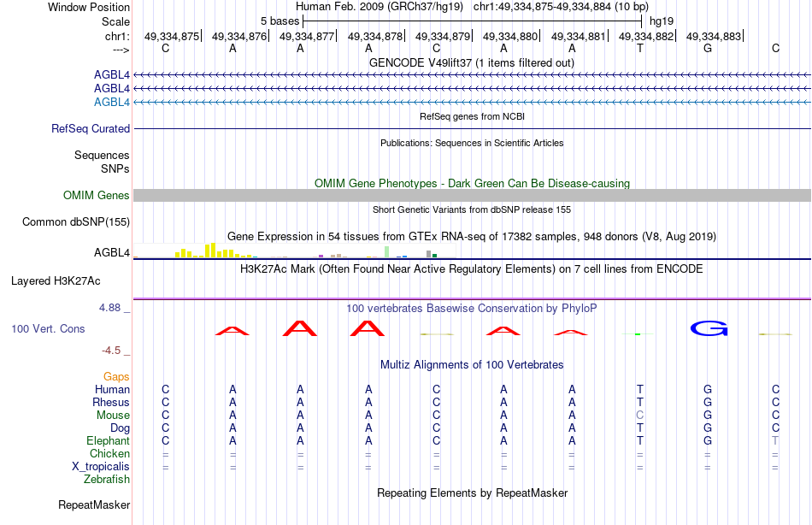
Task: Select the Scale track label
Action: pyautogui.click(x=115, y=21)
